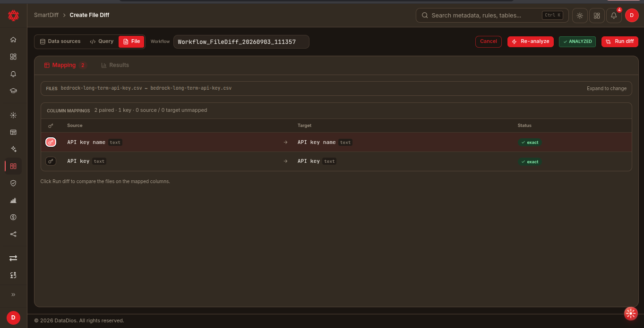The image size is (644, 328).
Task: Open the bar chart icon in sidebar
Action: click(x=13, y=200)
